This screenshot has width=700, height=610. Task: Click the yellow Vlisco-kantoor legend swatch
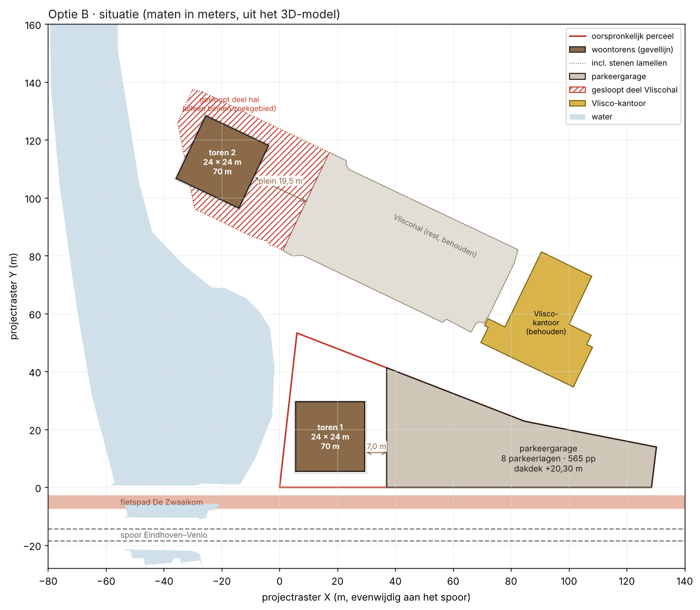577,103
